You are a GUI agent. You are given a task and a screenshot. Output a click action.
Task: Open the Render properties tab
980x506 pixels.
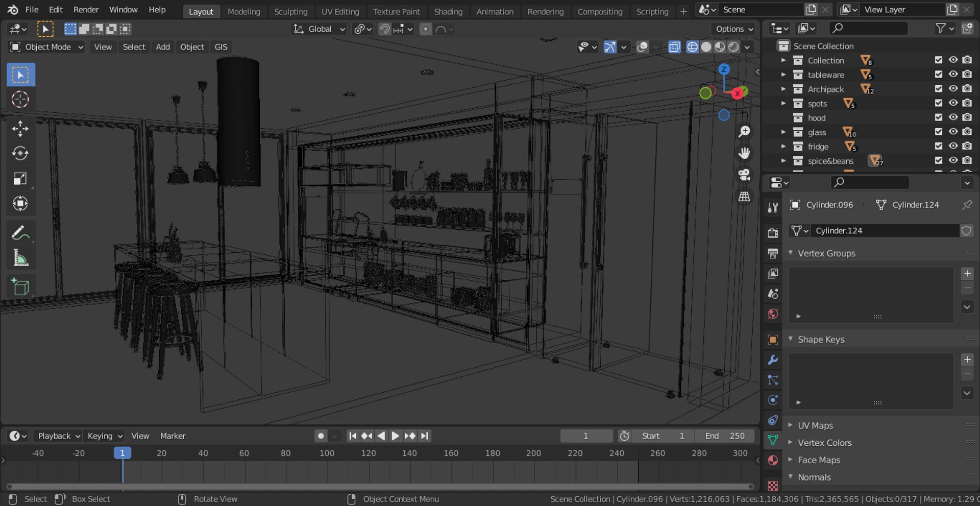(x=773, y=233)
